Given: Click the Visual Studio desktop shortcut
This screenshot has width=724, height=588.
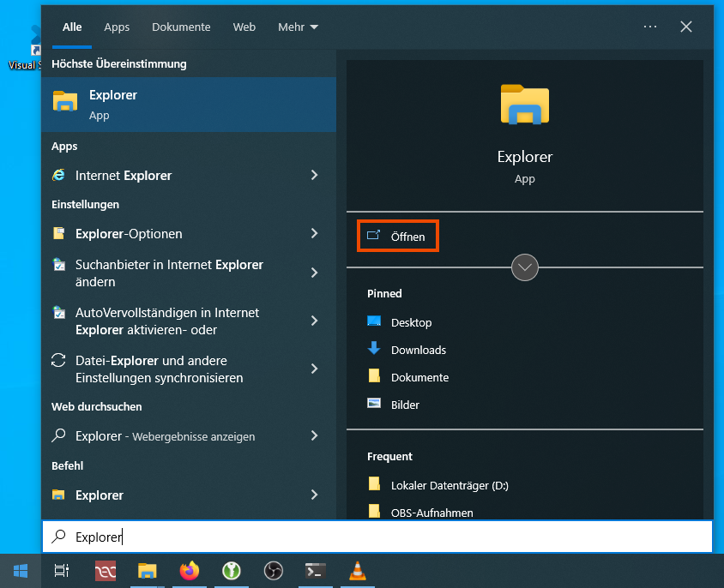Looking at the screenshot, I should [25, 49].
